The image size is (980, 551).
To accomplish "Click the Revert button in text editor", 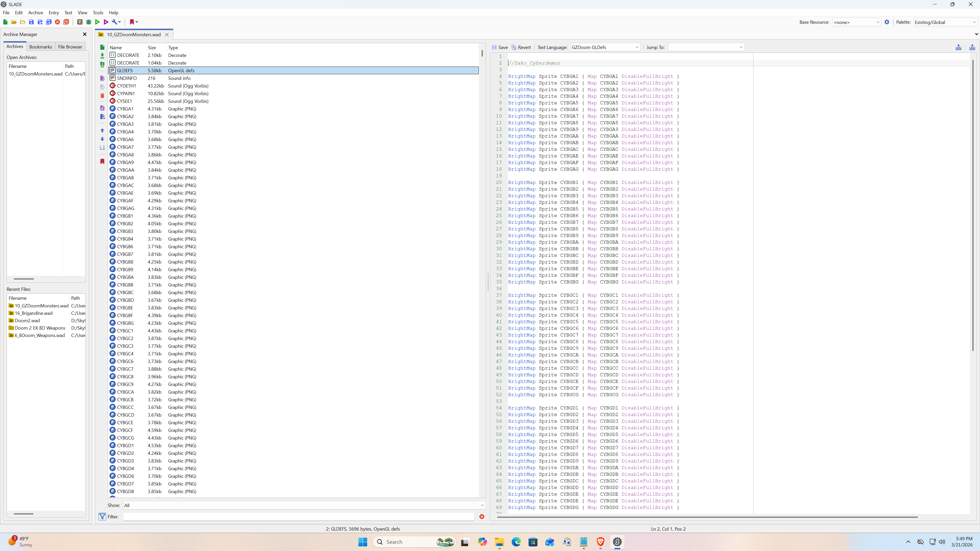I will (521, 47).
